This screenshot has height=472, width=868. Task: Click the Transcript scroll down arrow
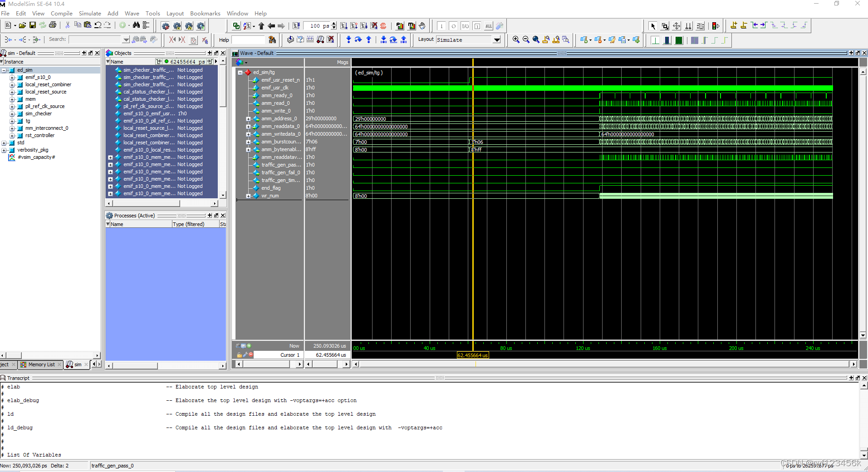click(864, 455)
